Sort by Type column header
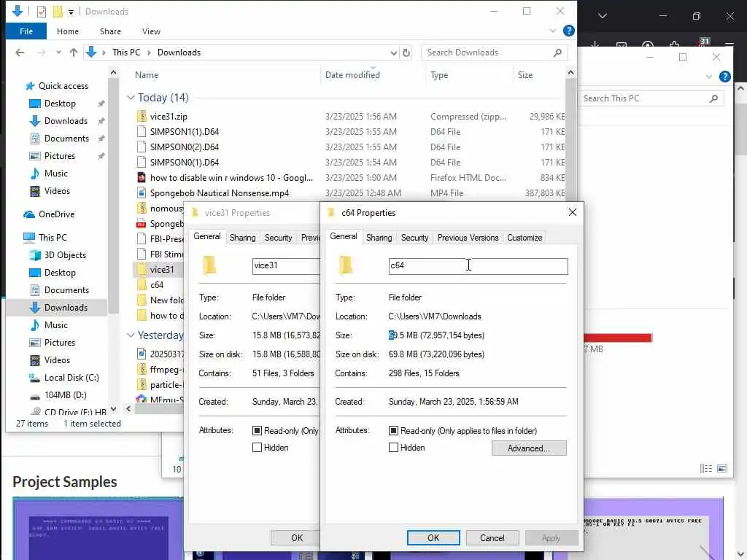The width and height of the screenshot is (747, 560). [x=438, y=75]
